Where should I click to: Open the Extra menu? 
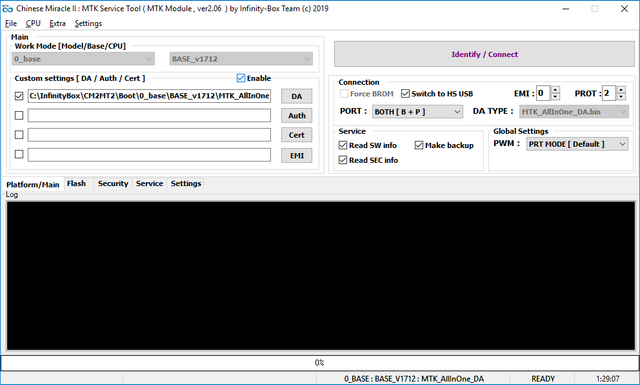tap(58, 24)
